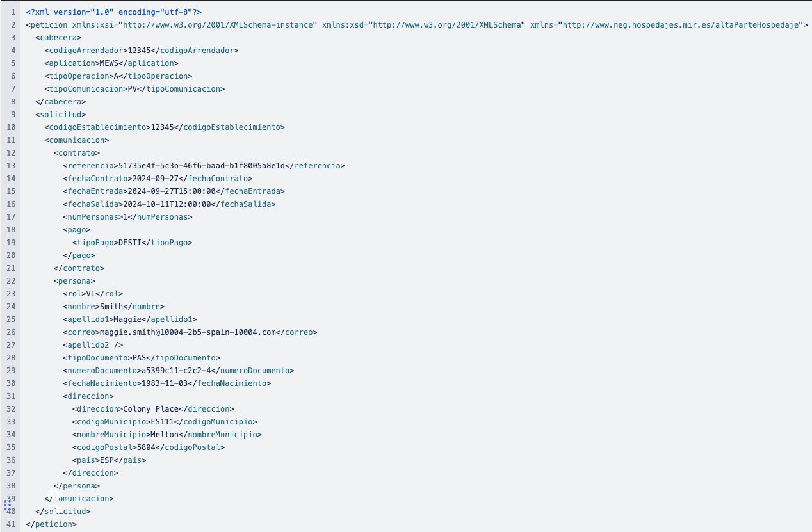Click the six-dot drag handle icon
Viewport: 812px width, 532px height.
coord(8,505)
